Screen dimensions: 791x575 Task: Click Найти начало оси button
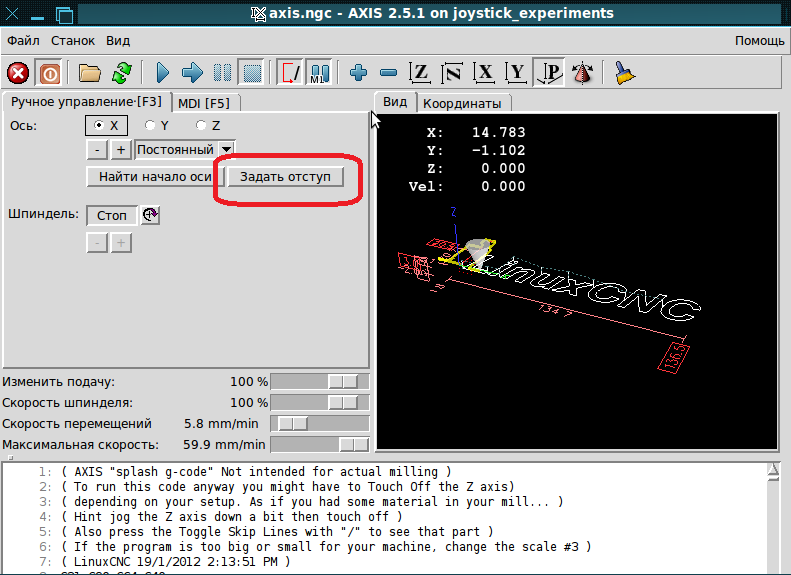coord(155,177)
